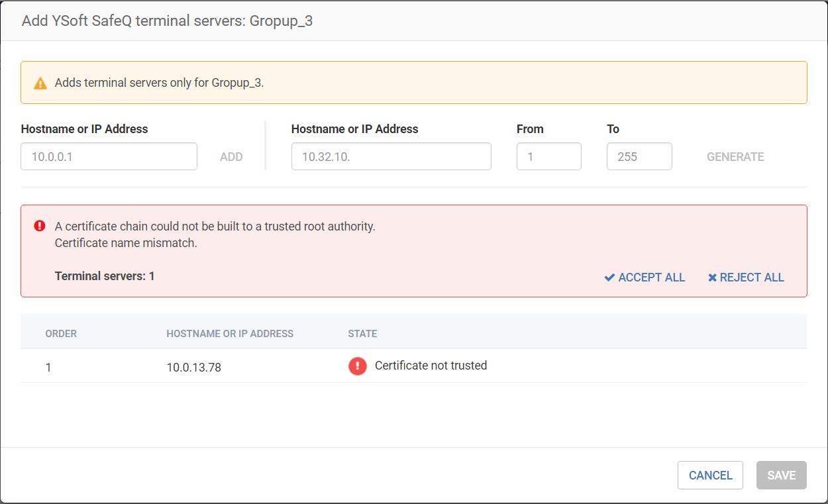Click the X icon for Reject All

coord(712,277)
